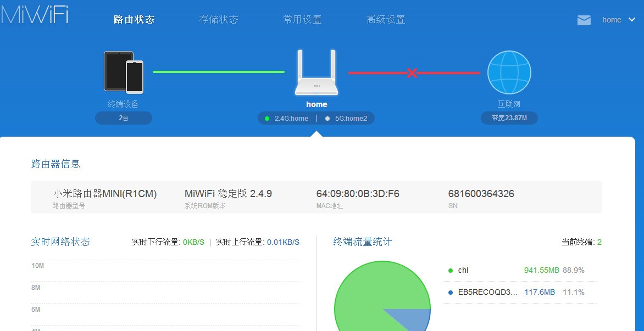Toggle the 2.4G:home network status indicator
Screen dimensions: 644x331
tap(266, 117)
